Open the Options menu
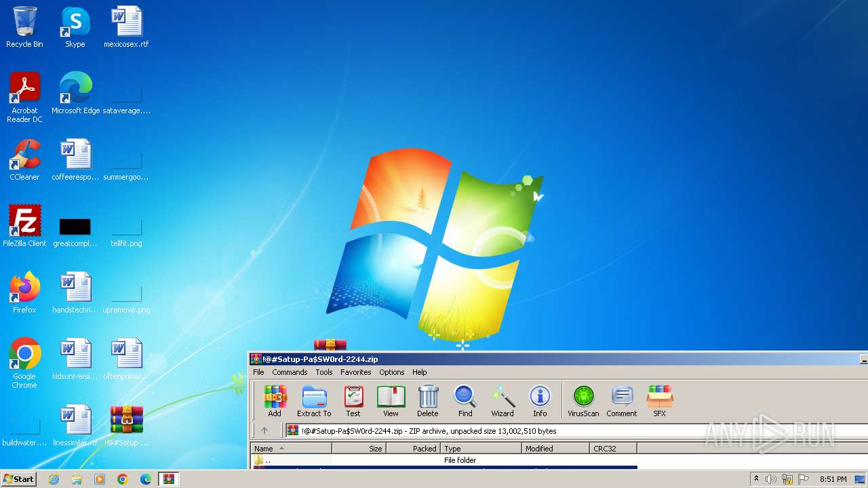 pyautogui.click(x=392, y=372)
